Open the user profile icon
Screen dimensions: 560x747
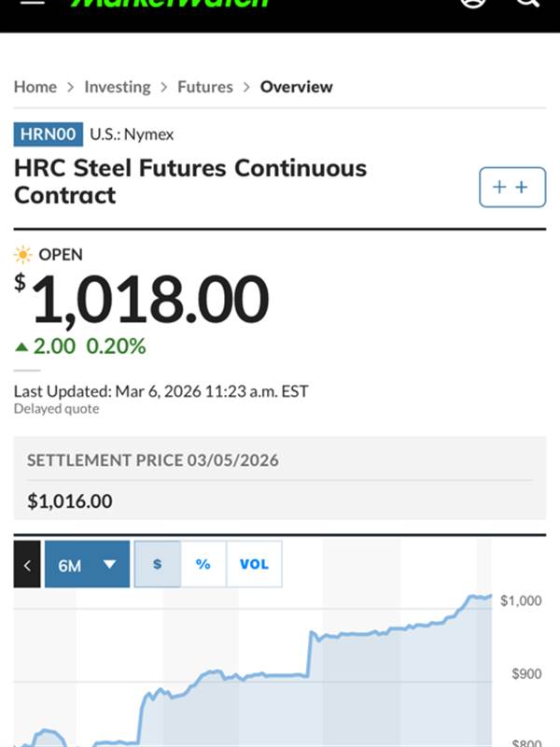474,3
